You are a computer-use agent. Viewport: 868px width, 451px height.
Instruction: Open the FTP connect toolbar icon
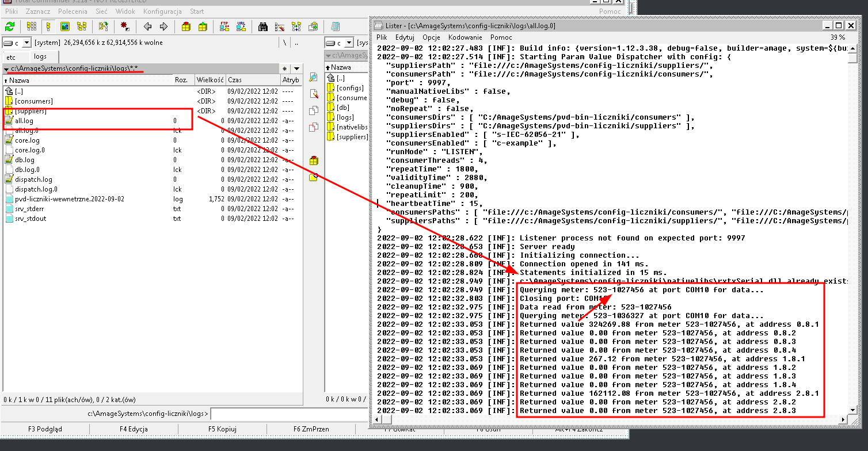pos(224,26)
